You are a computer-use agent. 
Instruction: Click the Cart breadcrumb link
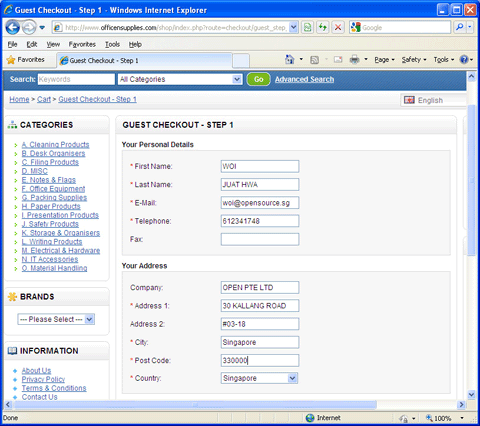coord(44,99)
